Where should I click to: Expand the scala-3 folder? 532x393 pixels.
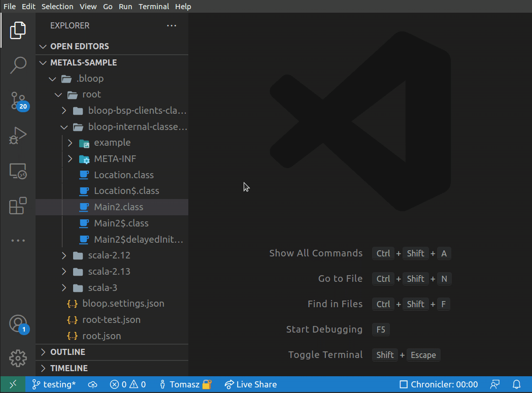(112, 288)
